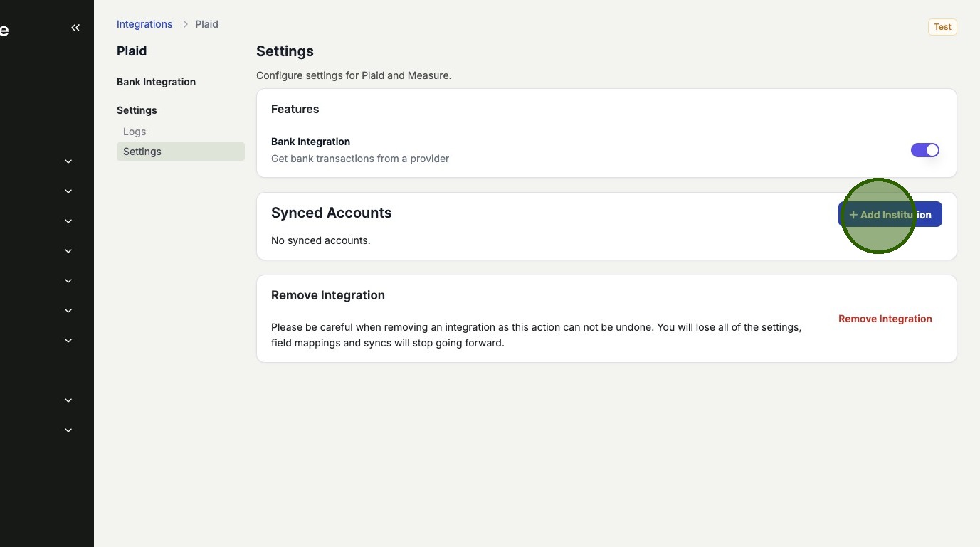Expand the third chevron in dark sidebar
The height and width of the screenshot is (547, 980).
(x=68, y=221)
